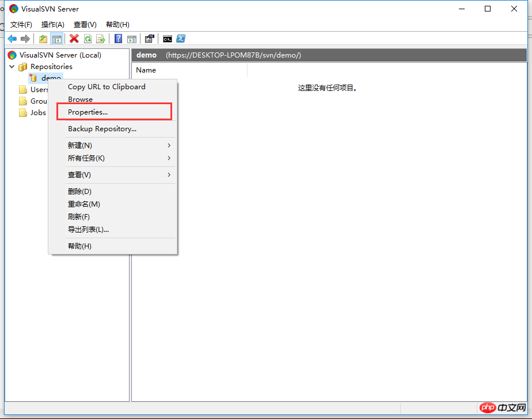The width and height of the screenshot is (532, 419).
Task: Launch the command prompt toolbar icon
Action: pyautogui.click(x=168, y=39)
